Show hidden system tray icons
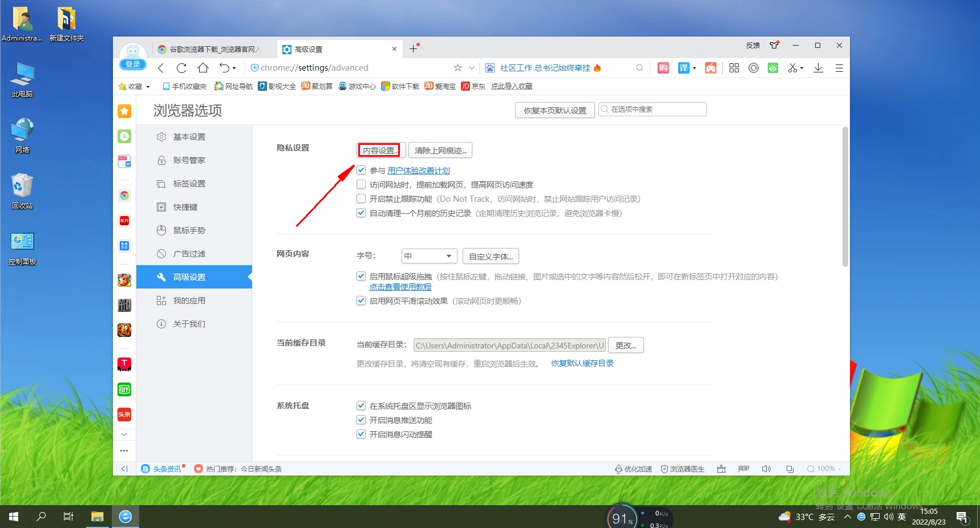The height and width of the screenshot is (528, 980). coord(848,517)
